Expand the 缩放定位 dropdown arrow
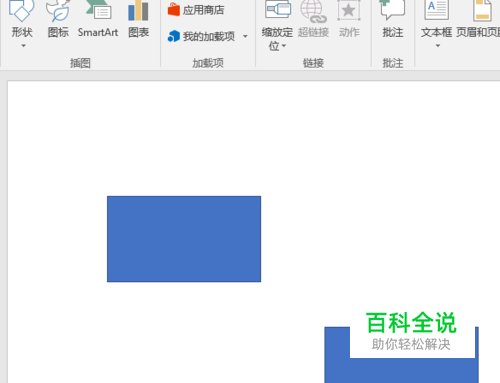500x383 pixels. 284,46
